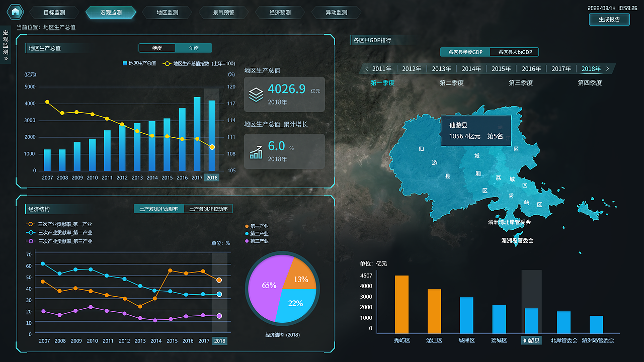The height and width of the screenshot is (362, 644).
Task: Click the 13% orange pie slice
Action: coord(299,276)
